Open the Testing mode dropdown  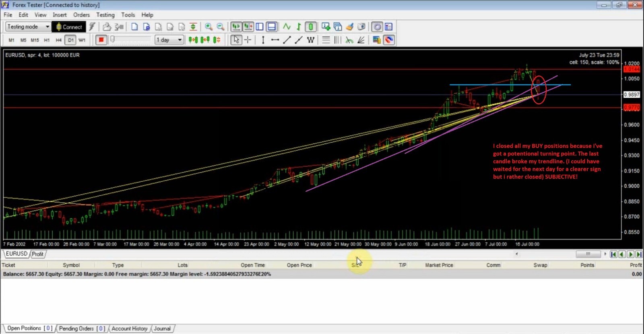pos(28,27)
